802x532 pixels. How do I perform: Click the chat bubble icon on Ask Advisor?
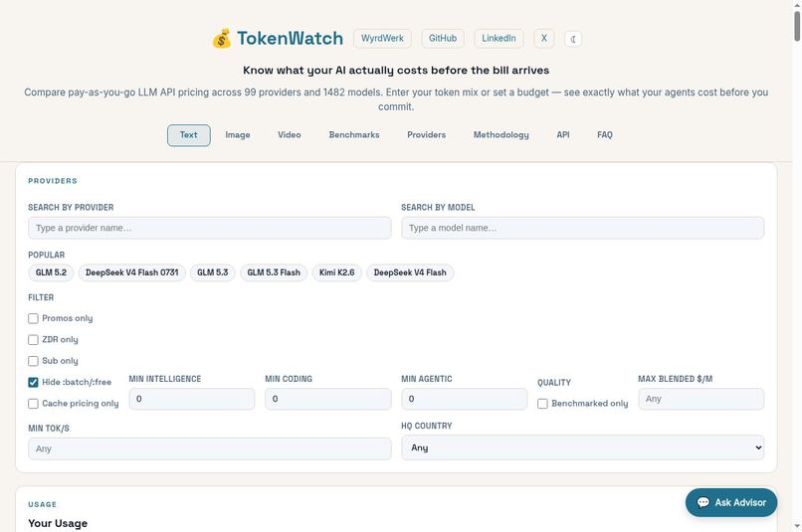[x=703, y=502]
